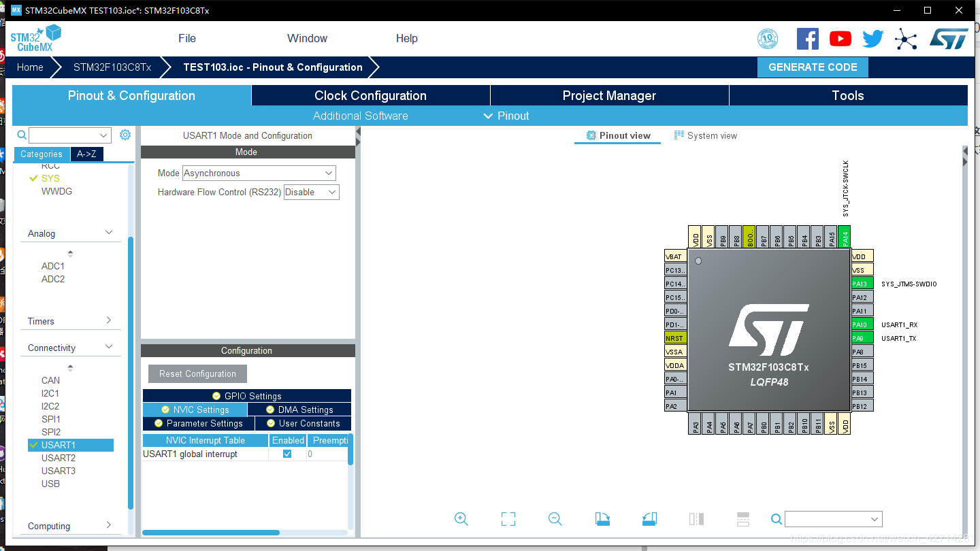Zoom in on the pinout view
The height and width of the screenshot is (551, 980).
click(461, 519)
